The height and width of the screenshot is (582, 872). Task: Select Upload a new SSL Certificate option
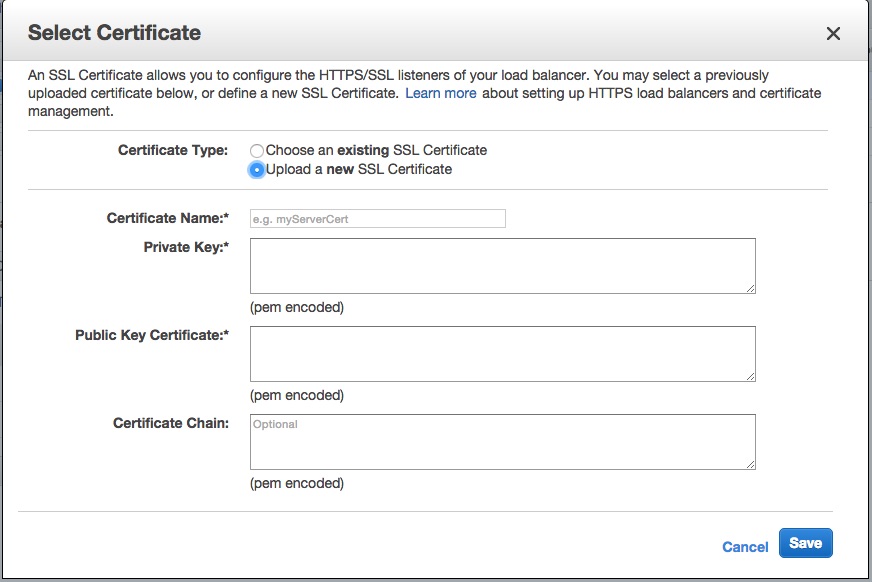tap(256, 170)
